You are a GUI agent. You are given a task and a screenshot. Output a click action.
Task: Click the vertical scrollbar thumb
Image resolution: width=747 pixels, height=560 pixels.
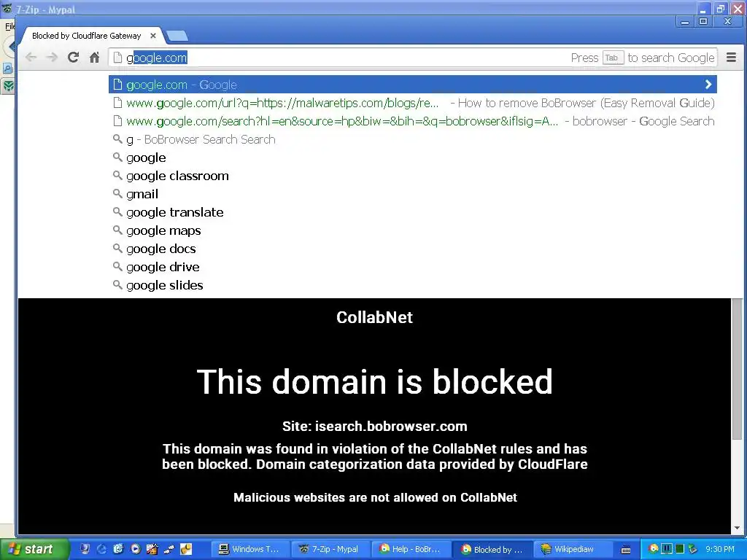tap(737, 369)
